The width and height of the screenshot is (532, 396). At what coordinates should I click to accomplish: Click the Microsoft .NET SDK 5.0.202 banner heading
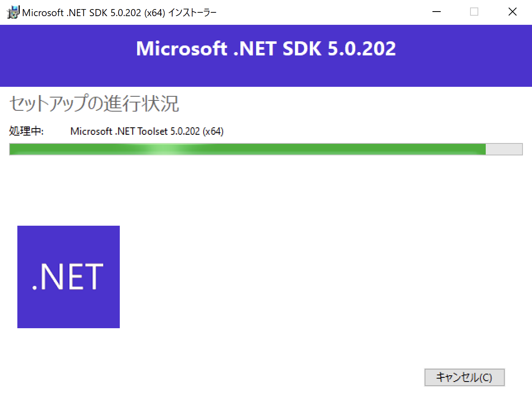[266, 49]
